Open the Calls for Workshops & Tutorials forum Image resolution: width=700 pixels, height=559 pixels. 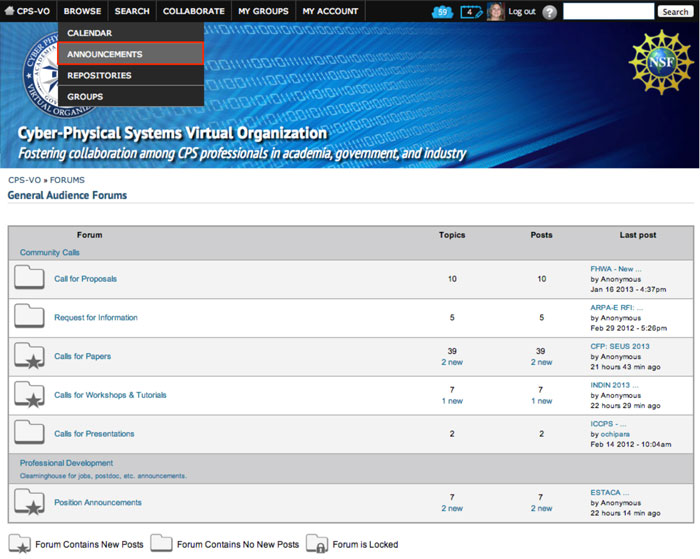pyautogui.click(x=110, y=395)
